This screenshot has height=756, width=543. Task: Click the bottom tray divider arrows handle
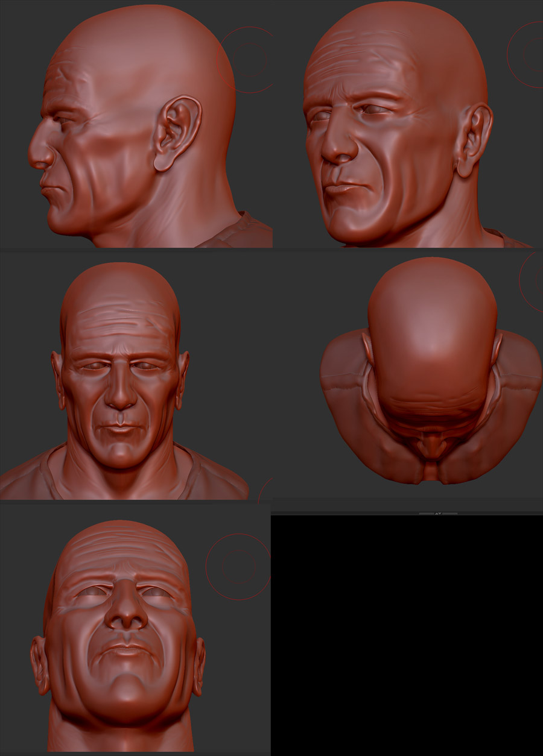click(438, 514)
